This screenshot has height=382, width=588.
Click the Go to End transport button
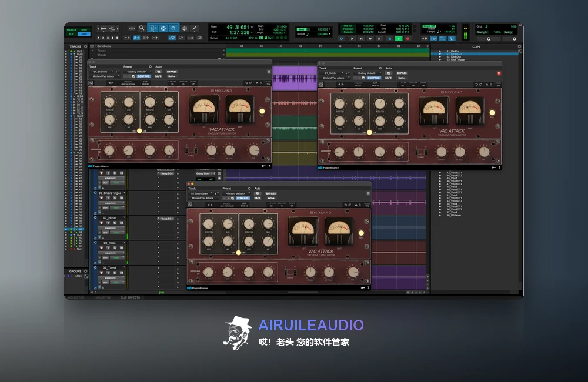click(x=379, y=39)
